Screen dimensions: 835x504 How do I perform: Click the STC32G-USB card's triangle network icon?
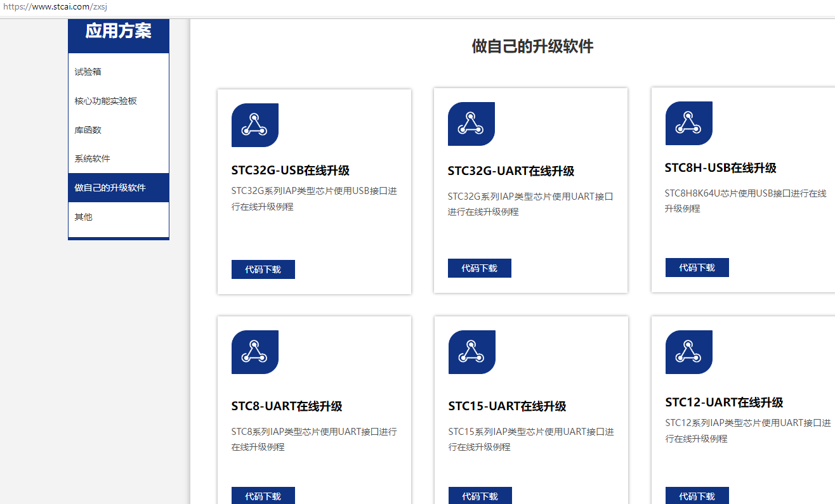tap(255, 125)
